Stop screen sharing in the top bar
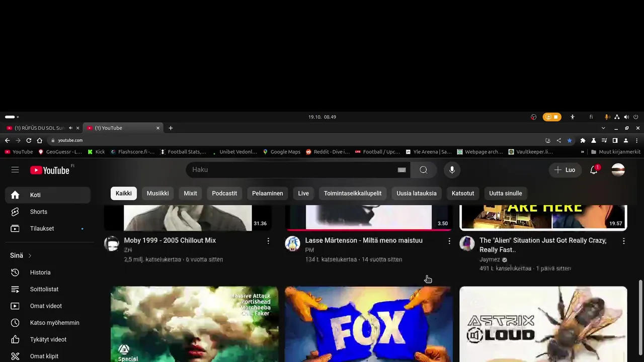 point(552,117)
